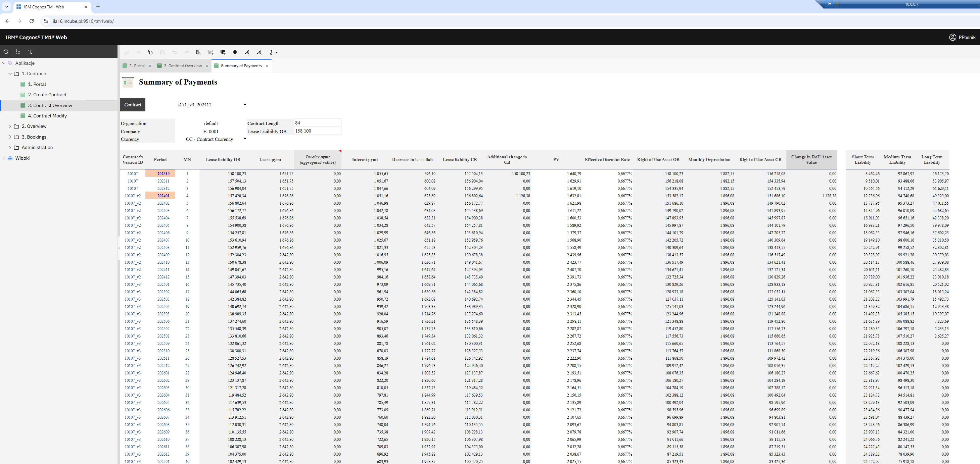Open the Currency dropdown arrow

pos(245,139)
